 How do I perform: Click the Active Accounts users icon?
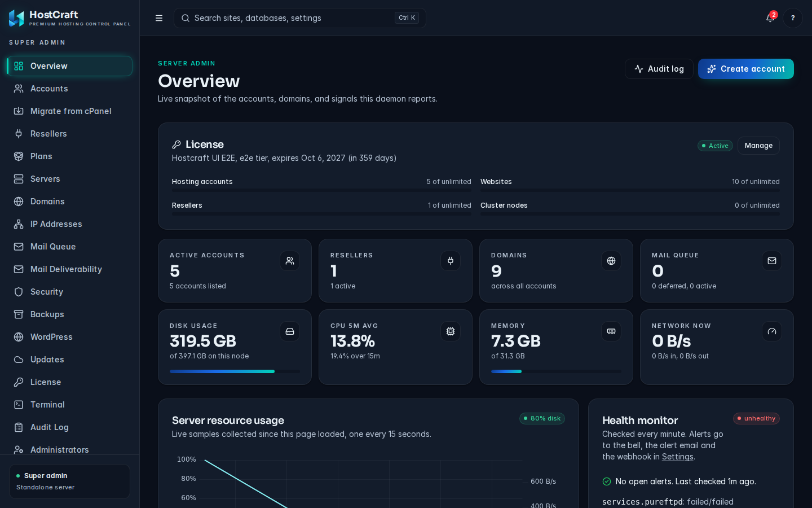(290, 261)
